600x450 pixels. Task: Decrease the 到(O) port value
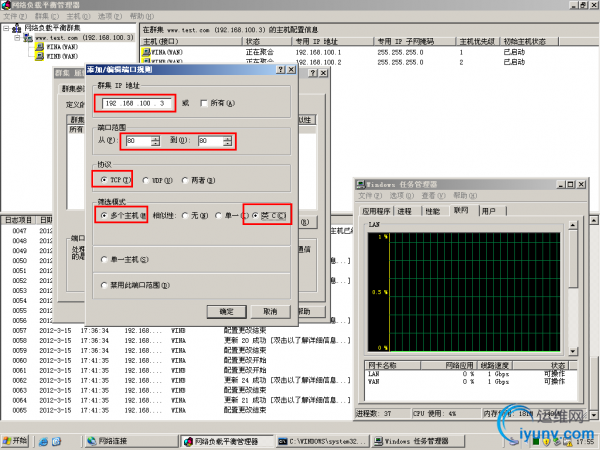click(227, 144)
